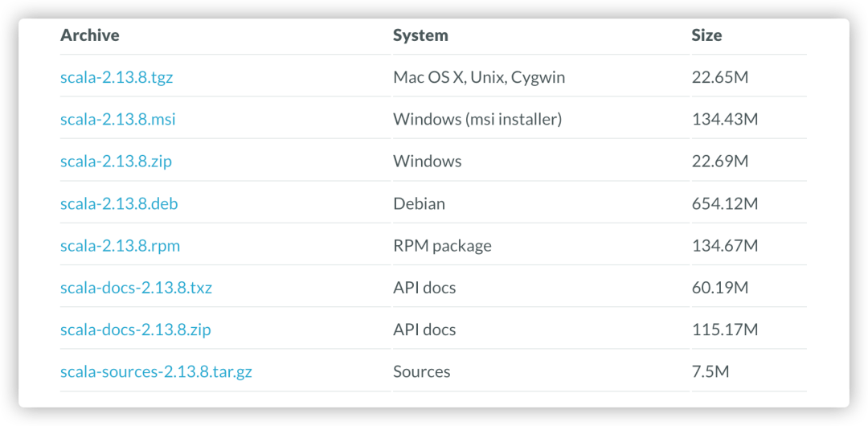
Task: Select the scala-2.13.8.rpm link
Action: 120,245
